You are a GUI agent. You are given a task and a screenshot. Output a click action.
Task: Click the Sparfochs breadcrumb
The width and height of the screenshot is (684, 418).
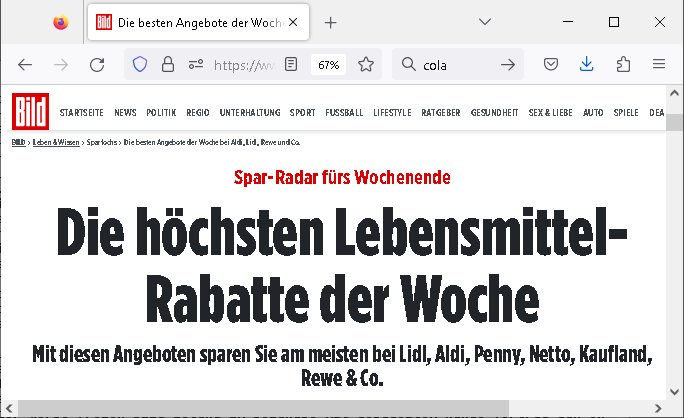click(x=102, y=142)
